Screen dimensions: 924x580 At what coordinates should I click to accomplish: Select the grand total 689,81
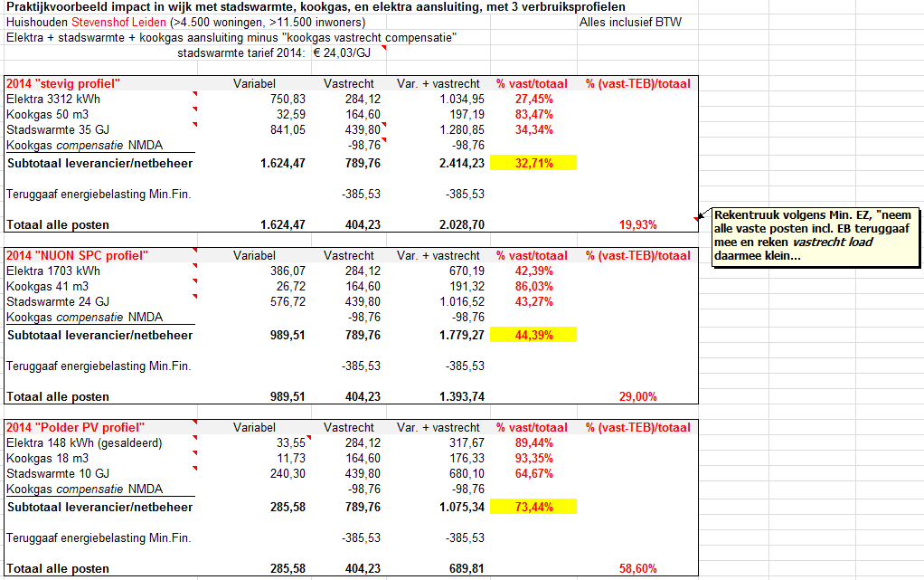(467, 568)
